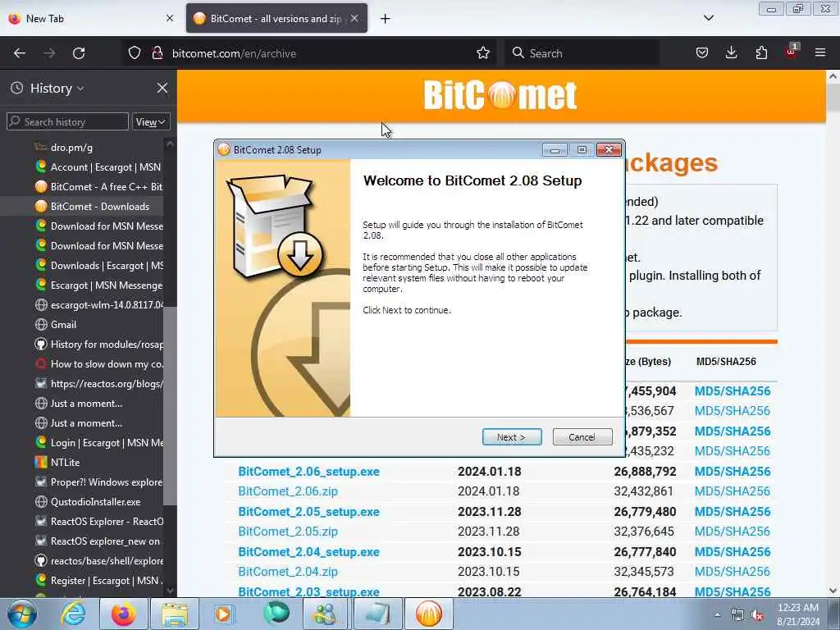Screen dimensions: 840x630
Task: Click the BitComet logo banner
Action: pyautogui.click(x=500, y=95)
